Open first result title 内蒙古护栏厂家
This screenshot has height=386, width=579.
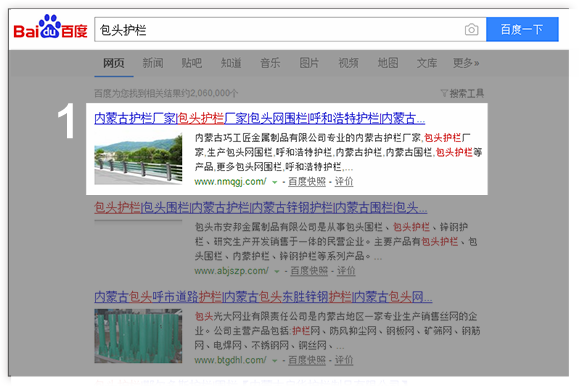(x=260, y=119)
